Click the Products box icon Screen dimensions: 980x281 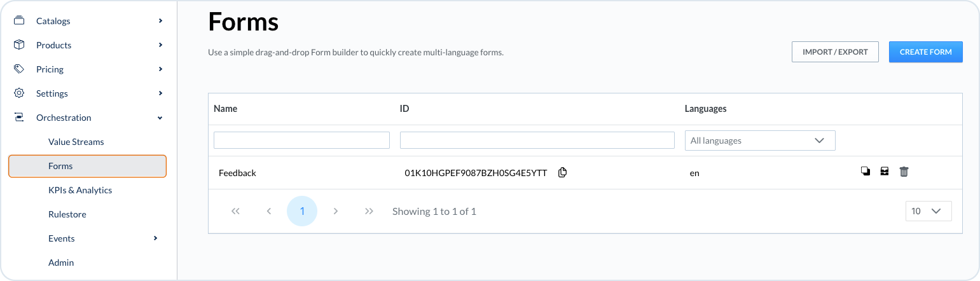point(19,45)
